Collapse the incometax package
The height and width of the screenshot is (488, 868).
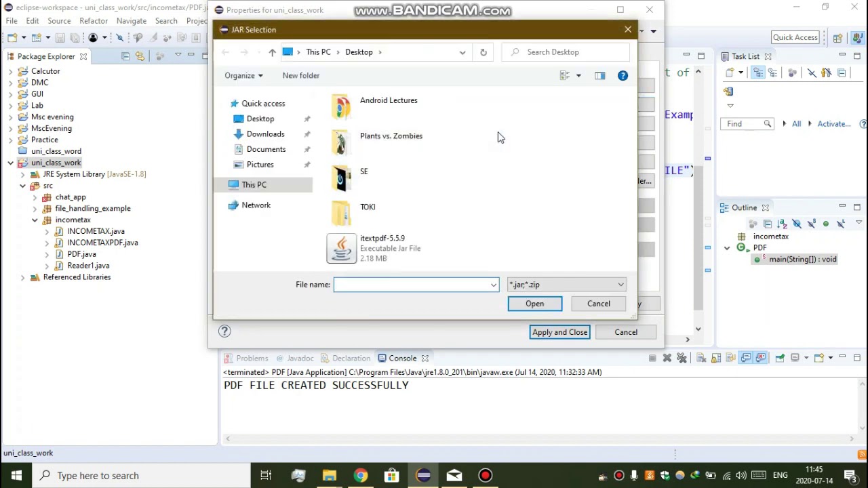[x=35, y=220]
